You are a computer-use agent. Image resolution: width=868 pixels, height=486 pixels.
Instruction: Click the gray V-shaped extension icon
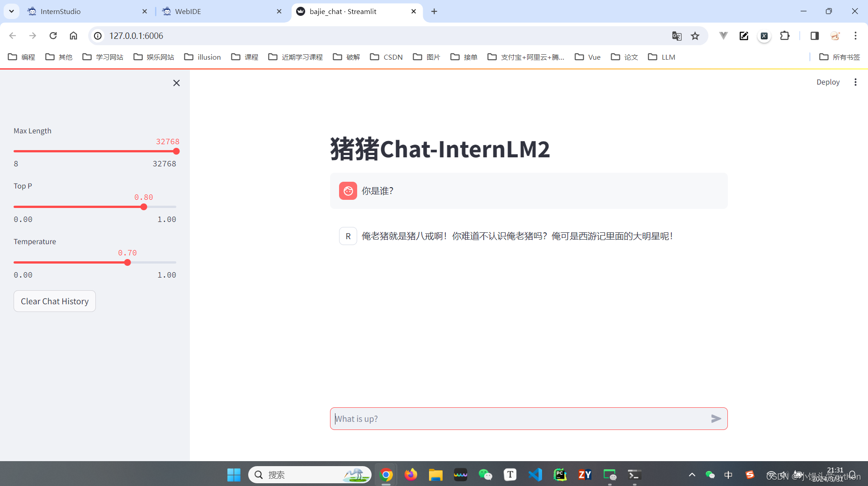pyautogui.click(x=723, y=36)
